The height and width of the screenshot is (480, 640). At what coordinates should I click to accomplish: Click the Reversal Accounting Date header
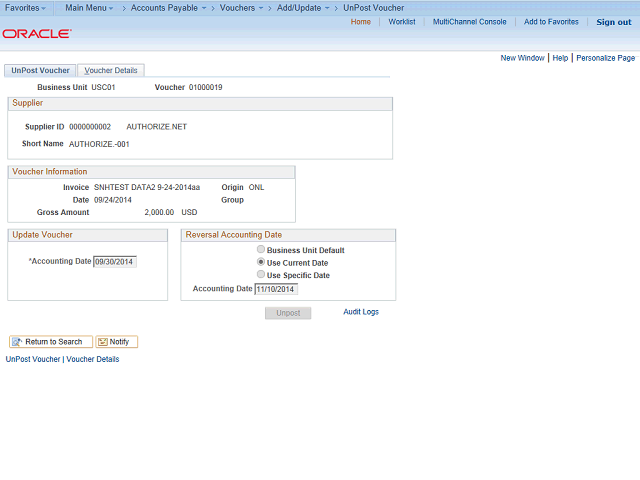[288, 235]
